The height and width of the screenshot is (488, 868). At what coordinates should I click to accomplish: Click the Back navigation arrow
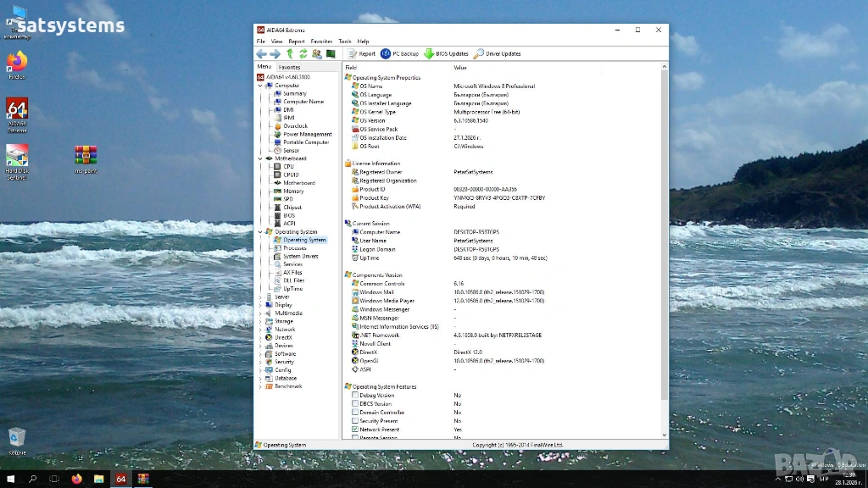(262, 53)
